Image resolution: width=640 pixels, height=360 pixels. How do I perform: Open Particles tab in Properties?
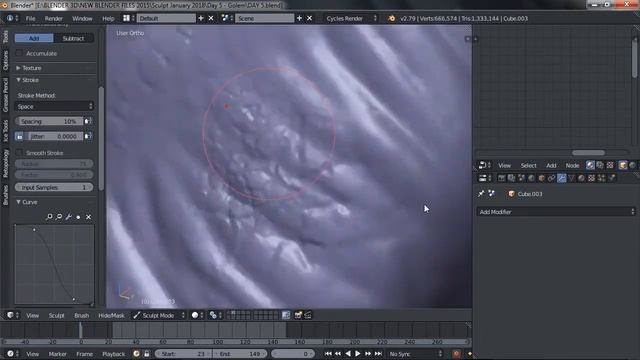click(x=602, y=178)
